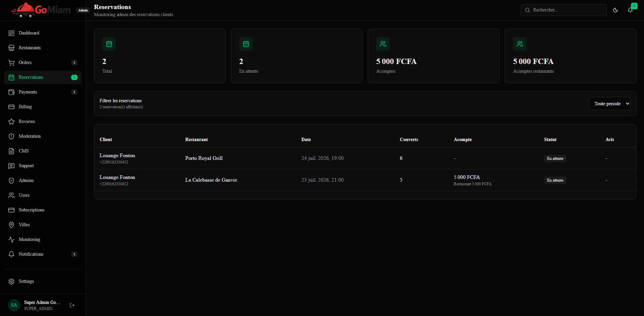Click the CMS document icon

11,151
